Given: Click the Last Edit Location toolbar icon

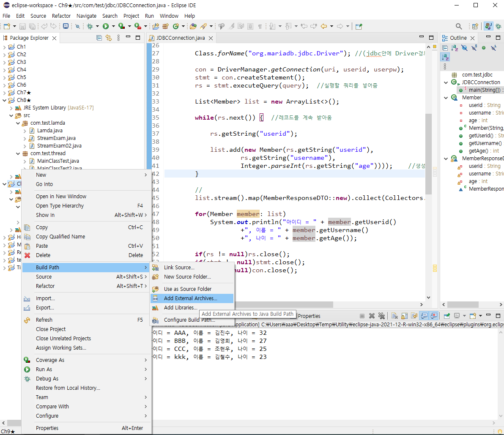Looking at the screenshot, I should 304,26.
